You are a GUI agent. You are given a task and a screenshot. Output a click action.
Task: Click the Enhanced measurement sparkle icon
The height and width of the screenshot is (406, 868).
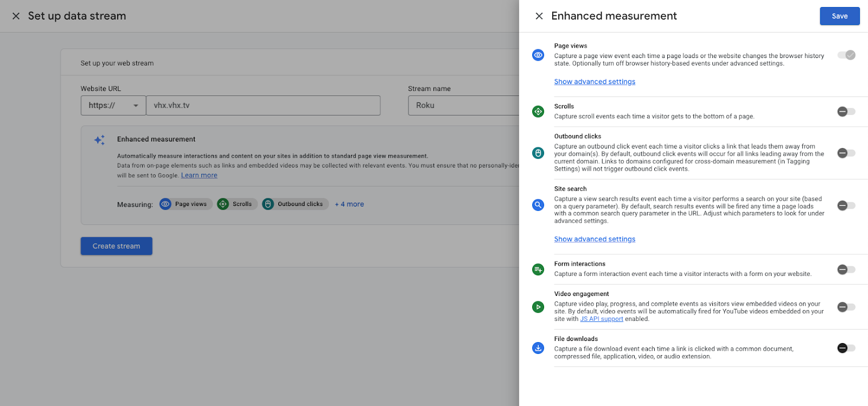[99, 140]
